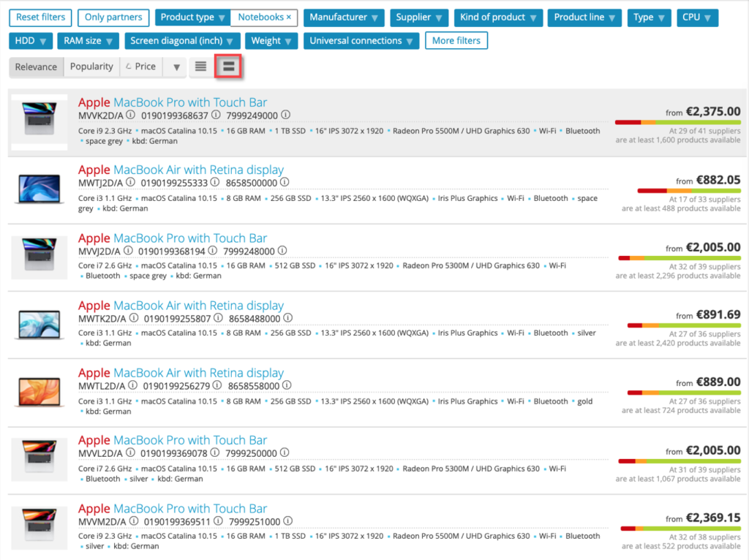
Task: Open info icon next to 8658488000
Action: click(x=288, y=318)
